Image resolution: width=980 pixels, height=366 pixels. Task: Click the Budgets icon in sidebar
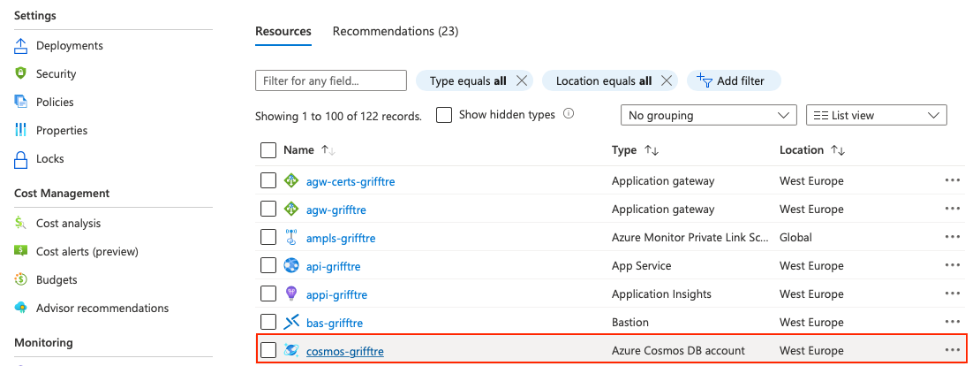pyautogui.click(x=21, y=280)
